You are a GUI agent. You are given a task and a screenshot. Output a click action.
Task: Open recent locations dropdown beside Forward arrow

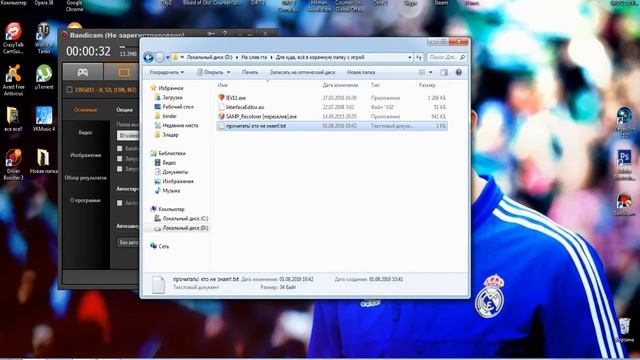[x=167, y=58]
